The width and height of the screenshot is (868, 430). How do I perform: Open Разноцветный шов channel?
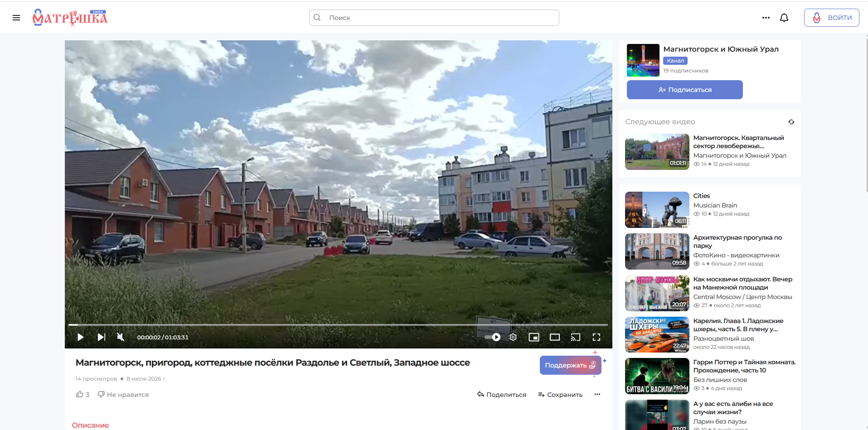coord(724,338)
